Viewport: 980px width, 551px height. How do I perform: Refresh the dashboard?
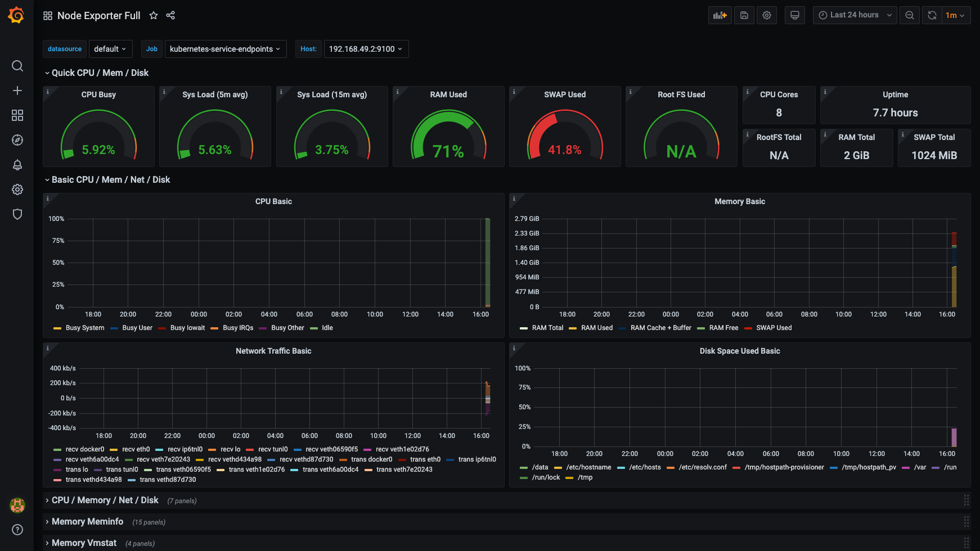(932, 15)
